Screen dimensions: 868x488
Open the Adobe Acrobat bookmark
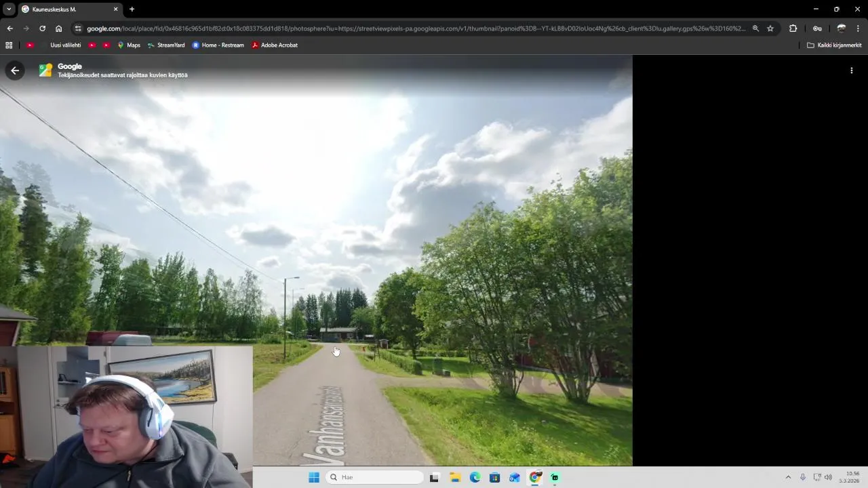275,45
